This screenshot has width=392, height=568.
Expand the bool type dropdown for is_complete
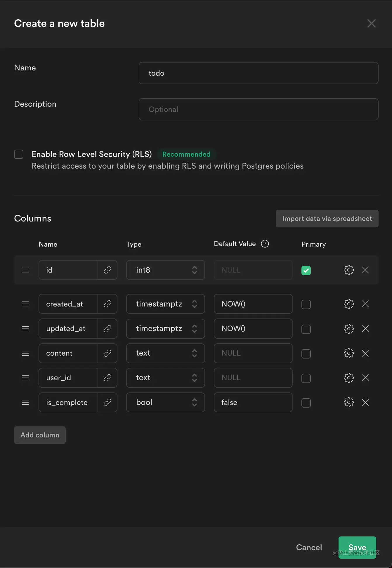coord(166,402)
